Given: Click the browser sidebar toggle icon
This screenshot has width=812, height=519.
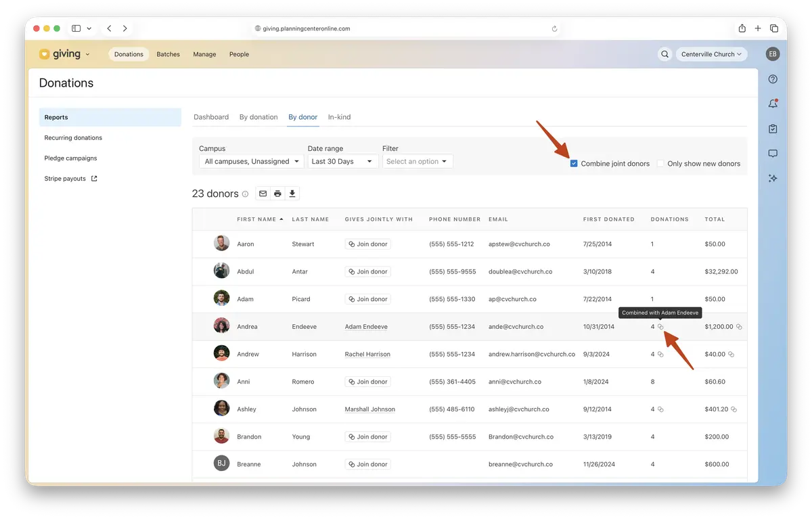Looking at the screenshot, I should coord(76,28).
